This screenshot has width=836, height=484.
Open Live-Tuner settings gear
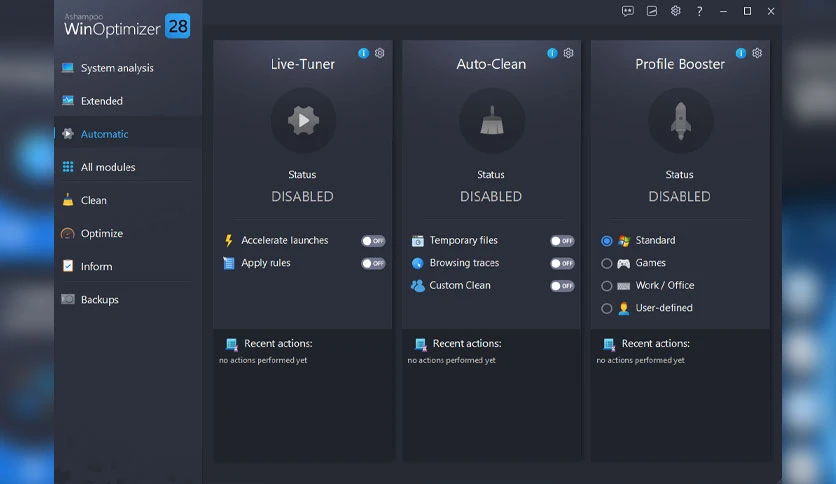click(380, 53)
